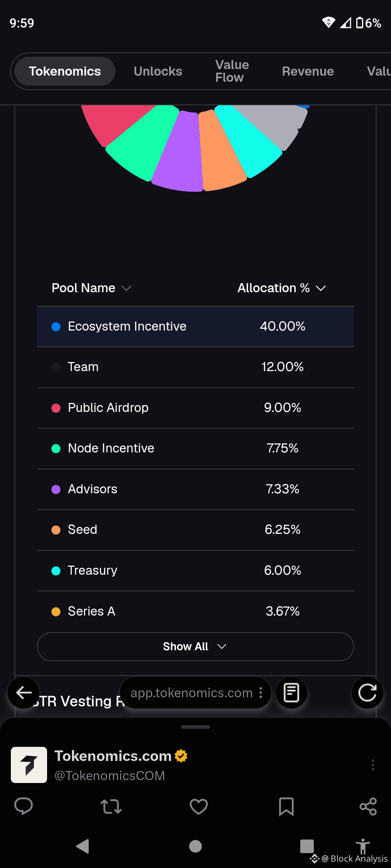Sort by Allocation % chevron

click(321, 288)
